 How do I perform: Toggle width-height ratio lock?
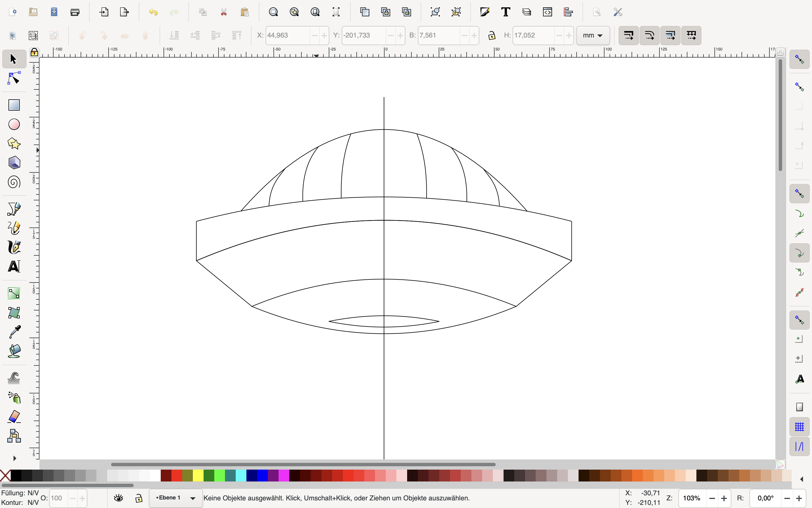tap(492, 35)
